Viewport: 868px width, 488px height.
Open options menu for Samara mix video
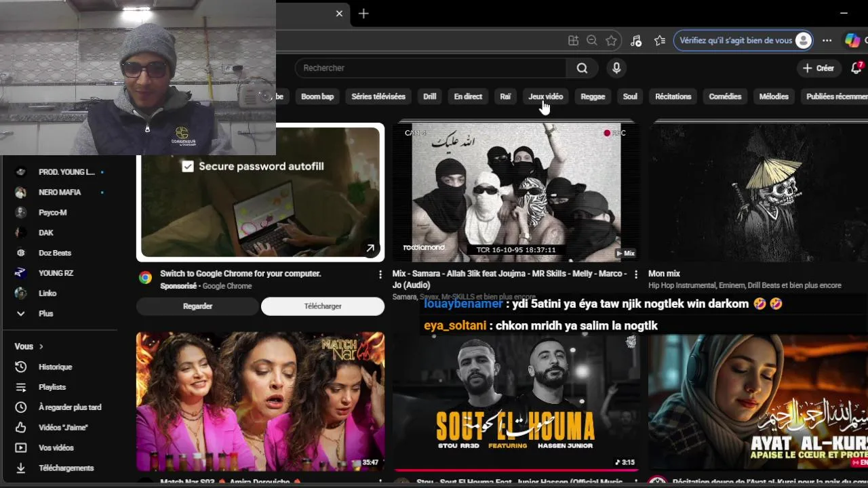(x=635, y=274)
